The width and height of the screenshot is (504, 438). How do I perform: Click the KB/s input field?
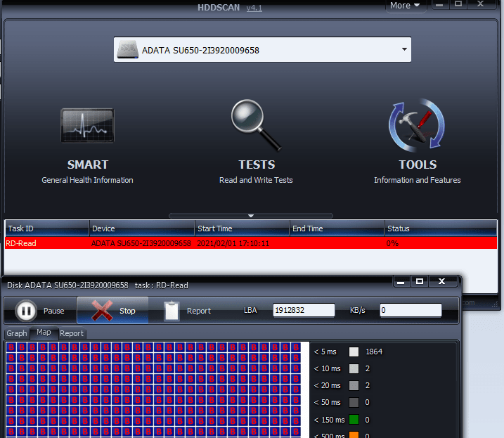pos(411,310)
